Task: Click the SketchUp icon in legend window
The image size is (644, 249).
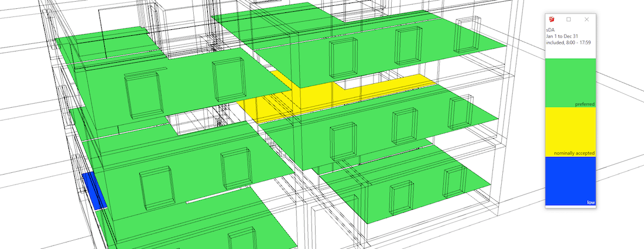Action: [551, 19]
